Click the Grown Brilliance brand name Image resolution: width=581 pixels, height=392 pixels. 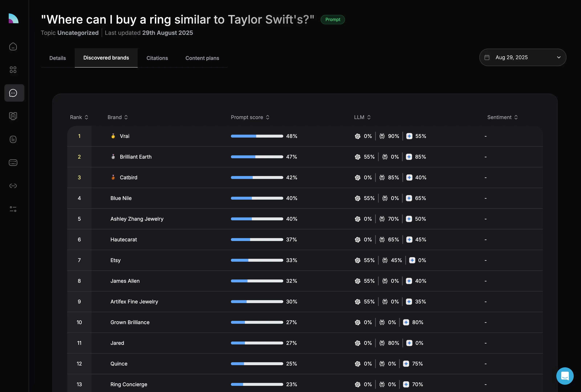coord(130,322)
